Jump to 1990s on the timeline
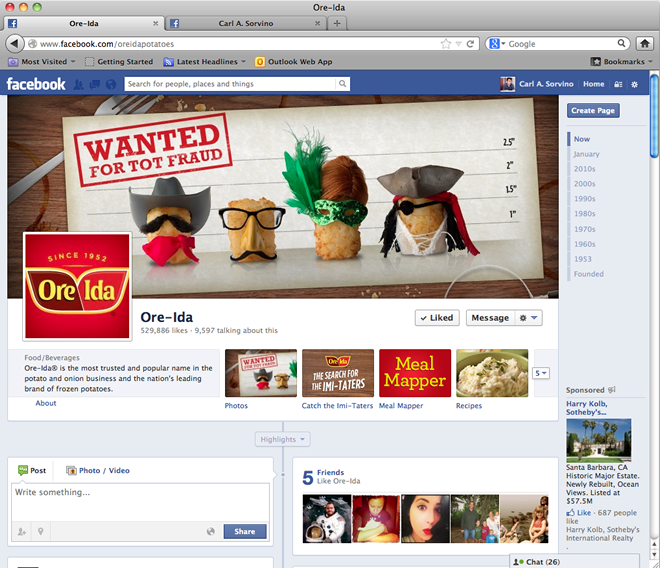The width and height of the screenshot is (660, 569). pos(584,199)
